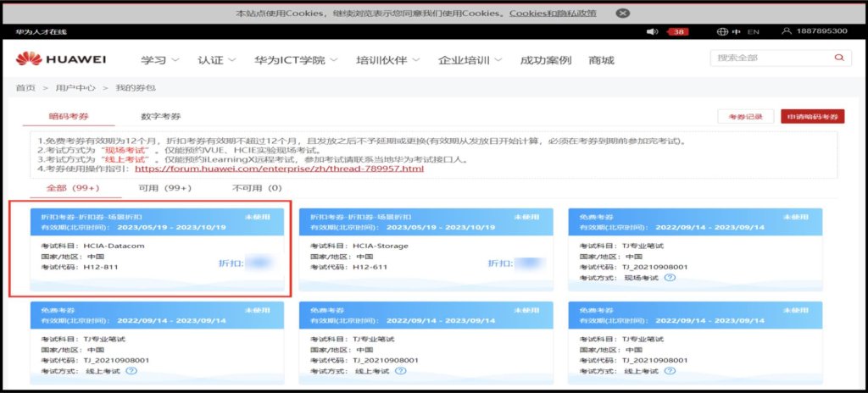The width and height of the screenshot is (868, 393).
Task: Click the red 38 notification badge
Action: click(x=678, y=31)
